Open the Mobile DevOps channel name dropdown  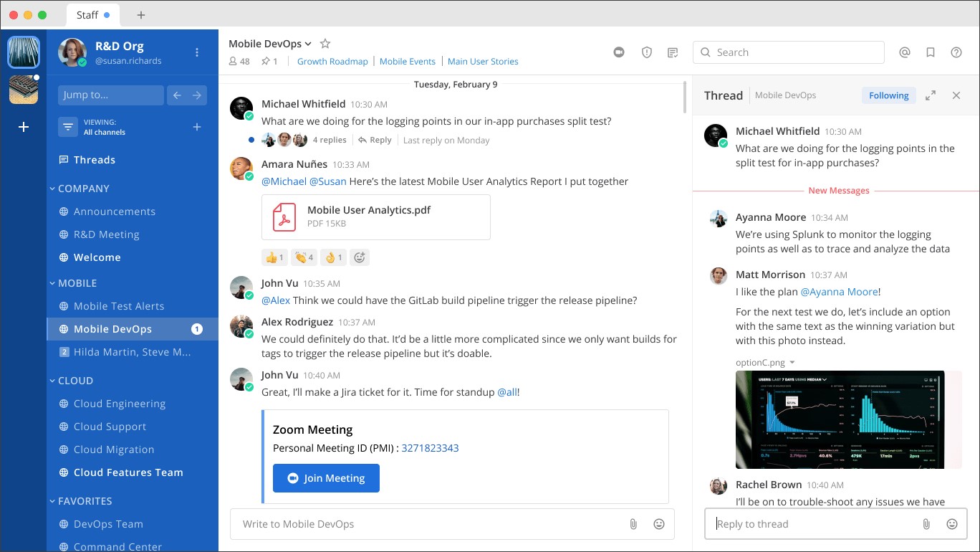[270, 44]
